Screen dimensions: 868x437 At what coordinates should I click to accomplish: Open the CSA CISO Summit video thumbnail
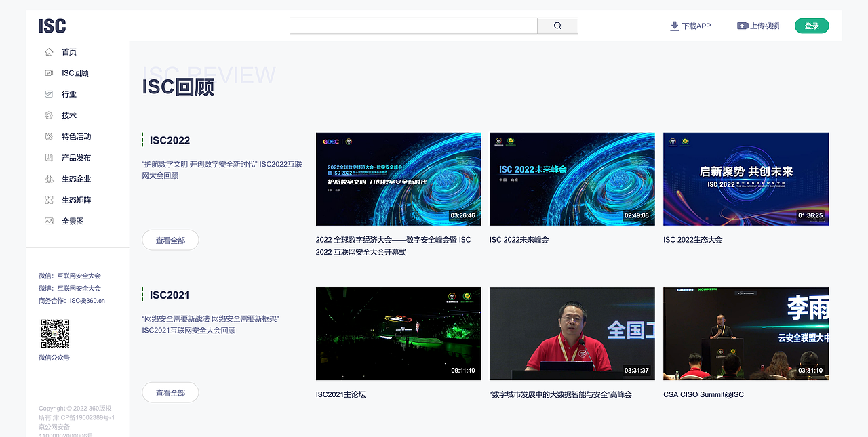[746, 333]
